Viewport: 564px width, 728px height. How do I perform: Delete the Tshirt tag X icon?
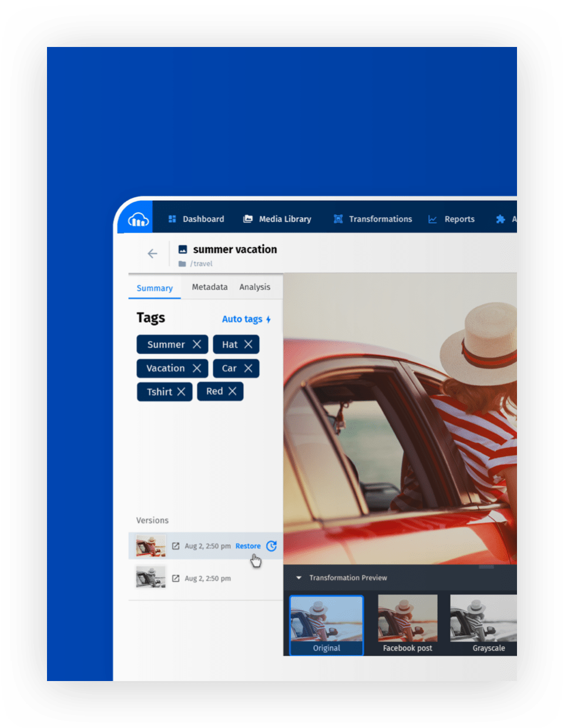181,392
